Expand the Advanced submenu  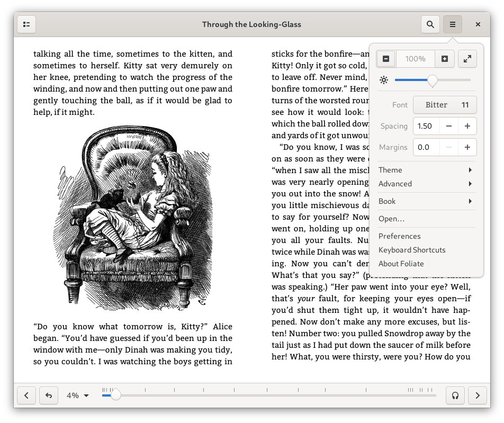point(426,184)
